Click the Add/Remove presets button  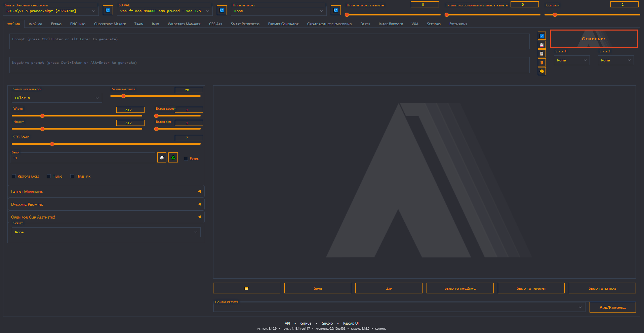(613, 307)
